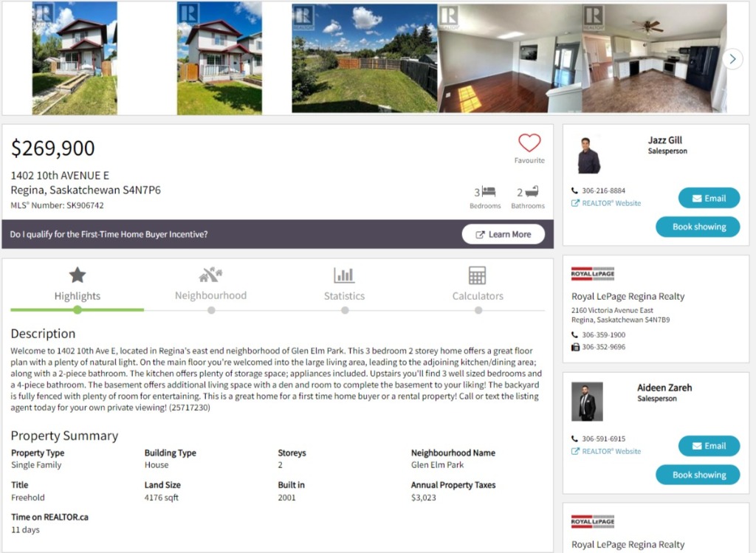The height and width of the screenshot is (553, 756).
Task: Email Aideen Zareh
Action: 709,446
